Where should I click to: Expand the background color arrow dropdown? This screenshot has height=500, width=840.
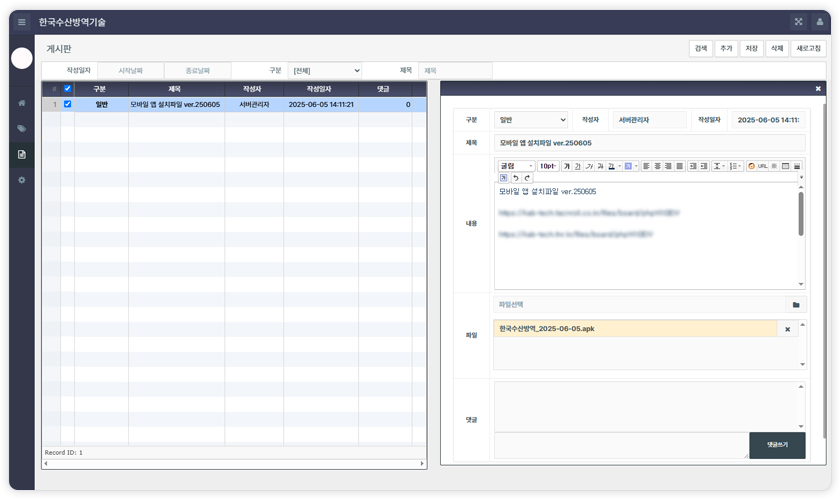tap(636, 166)
